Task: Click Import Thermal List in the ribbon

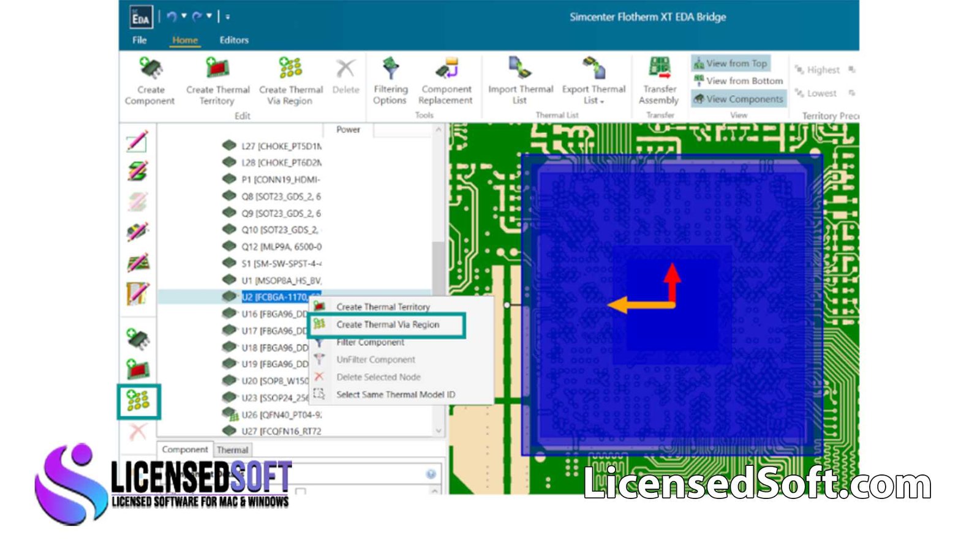Action: pyautogui.click(x=521, y=81)
